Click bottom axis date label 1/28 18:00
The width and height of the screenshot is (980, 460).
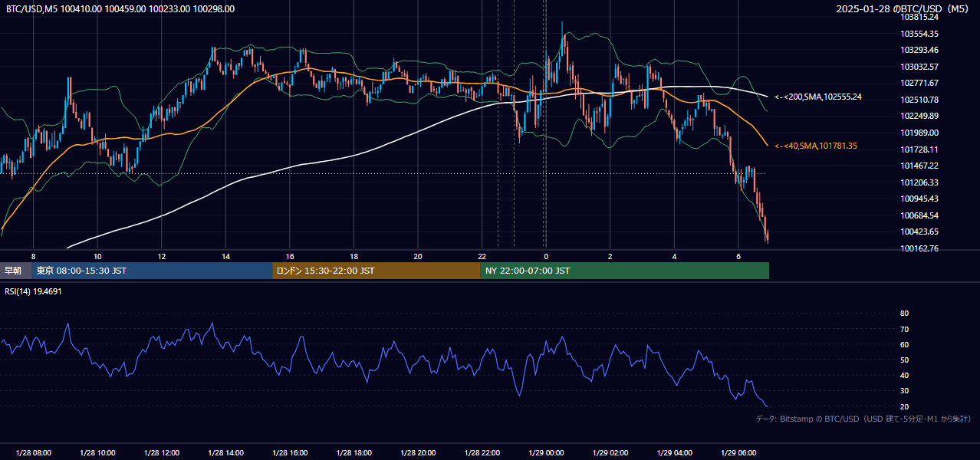[354, 452]
